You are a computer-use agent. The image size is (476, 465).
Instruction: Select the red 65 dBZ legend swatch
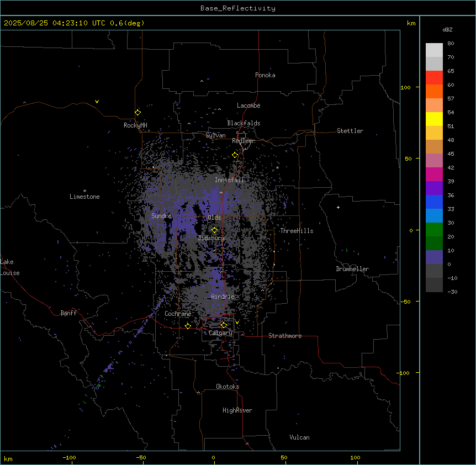coord(434,78)
